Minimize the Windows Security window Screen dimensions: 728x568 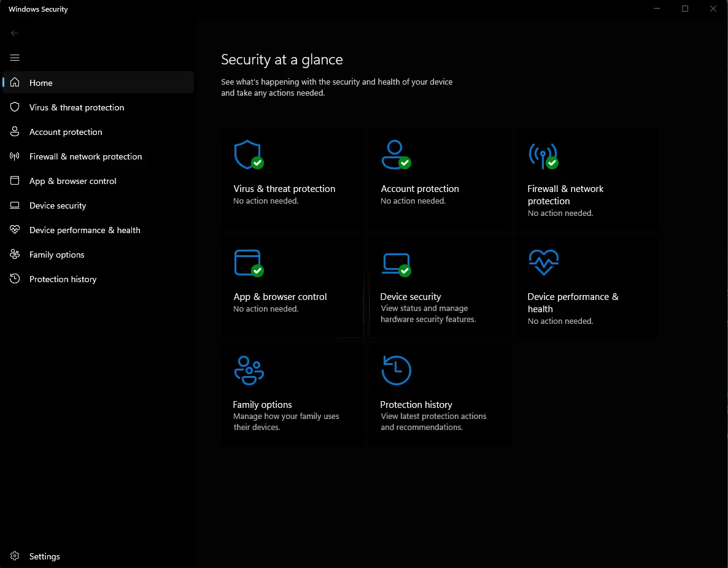tap(657, 9)
